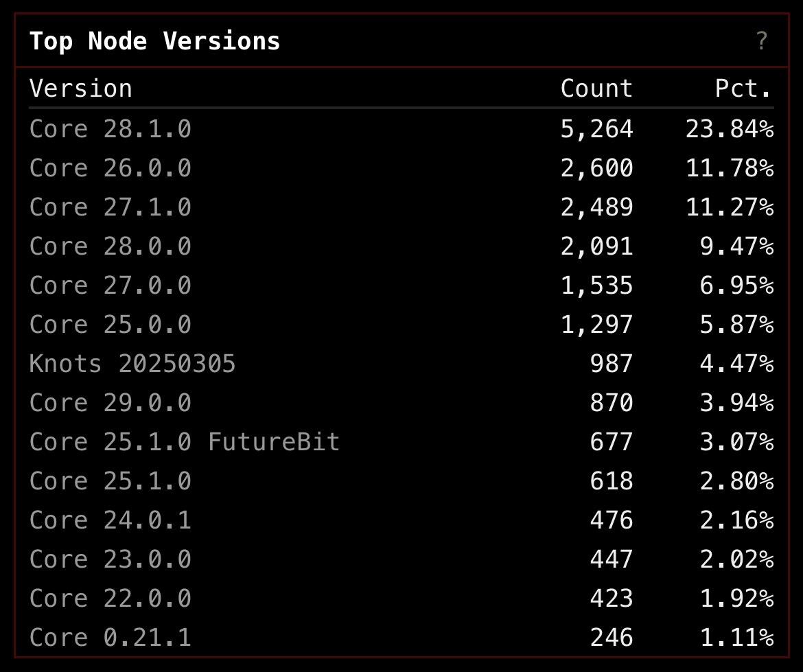The height and width of the screenshot is (672, 803).
Task: Select the count value 870
Action: pos(612,403)
